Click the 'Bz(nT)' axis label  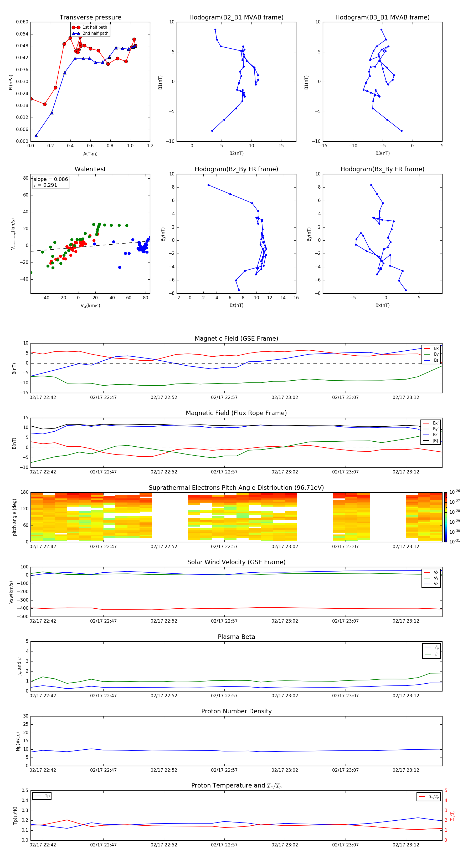pos(236,305)
